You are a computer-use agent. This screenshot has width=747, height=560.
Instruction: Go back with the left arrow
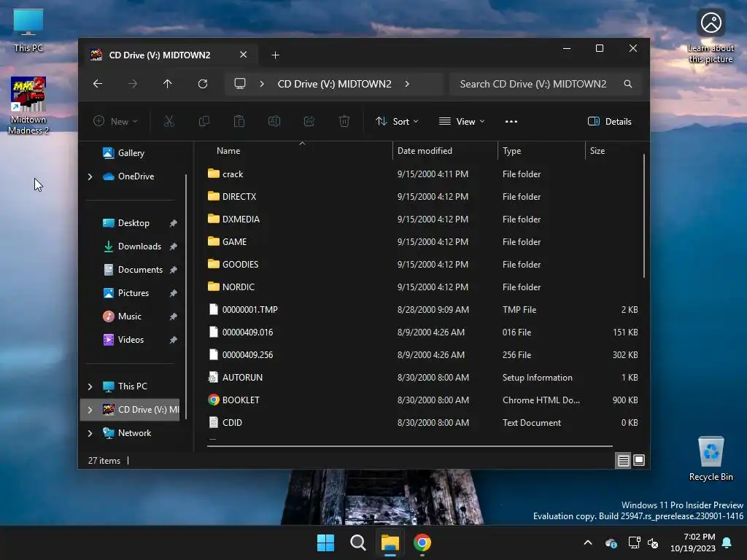click(x=98, y=84)
